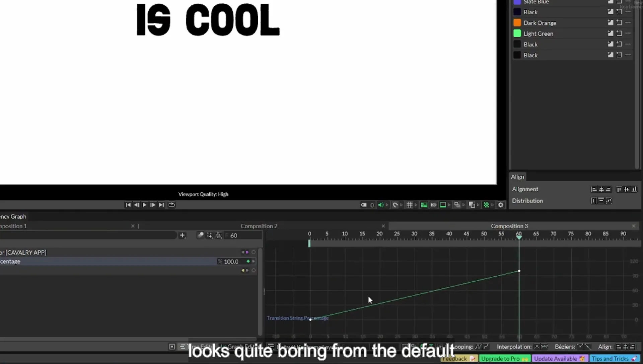
Task: Toggle the green monitor frame icon
Action: 443,205
